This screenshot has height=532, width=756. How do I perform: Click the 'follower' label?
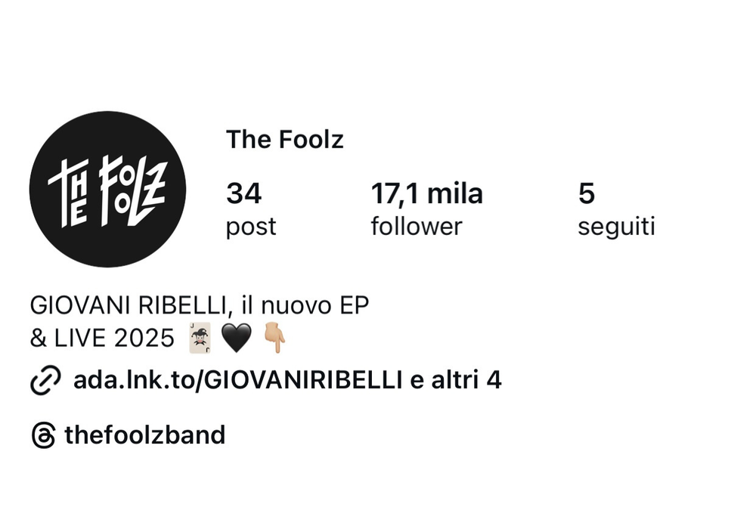(417, 227)
